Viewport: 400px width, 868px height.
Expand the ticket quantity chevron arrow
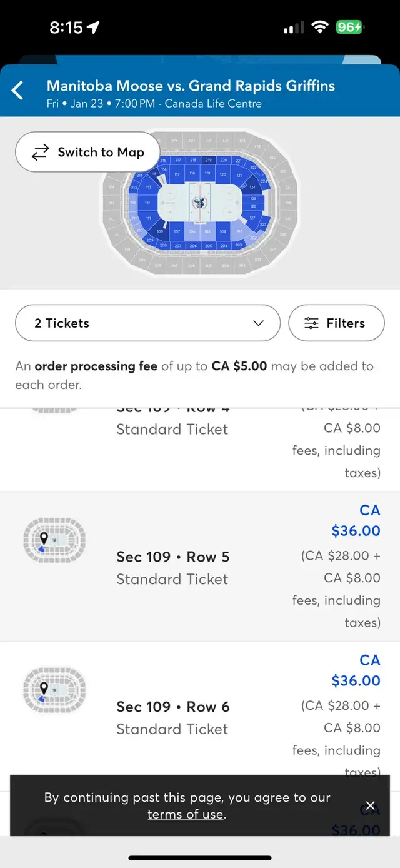pos(258,323)
